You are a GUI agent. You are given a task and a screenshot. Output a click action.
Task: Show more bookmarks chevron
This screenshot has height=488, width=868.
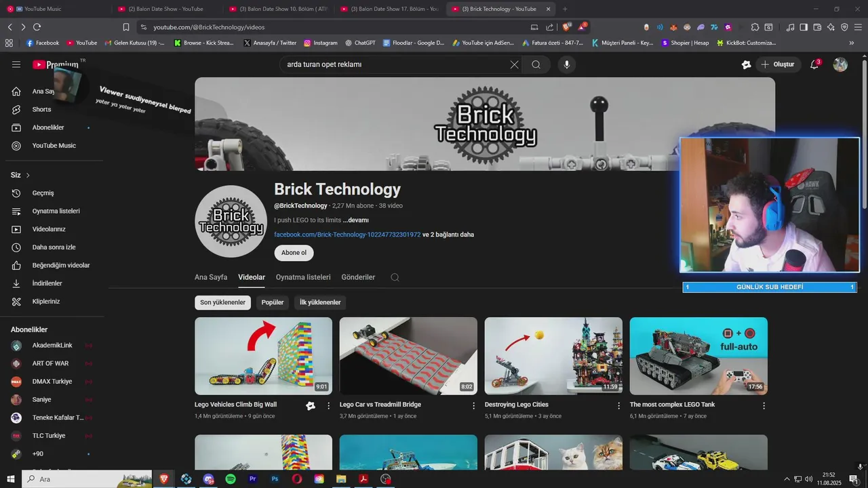click(x=852, y=43)
